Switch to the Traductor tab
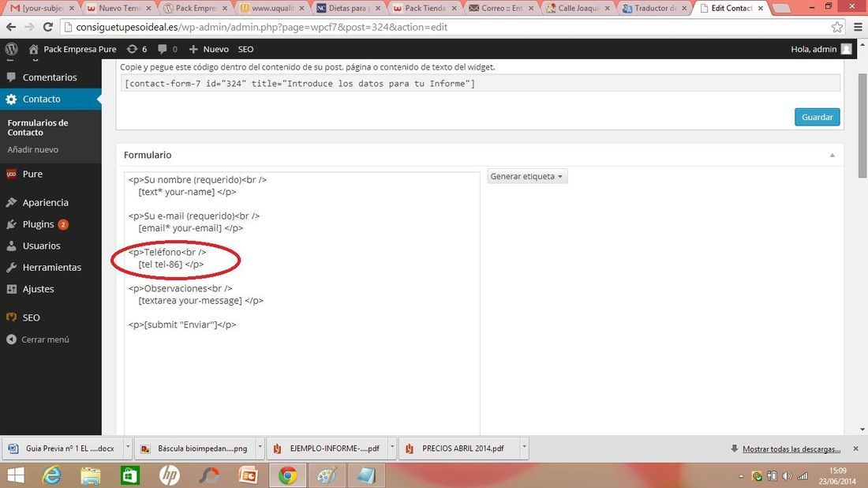Image resolution: width=868 pixels, height=488 pixels. click(653, 9)
